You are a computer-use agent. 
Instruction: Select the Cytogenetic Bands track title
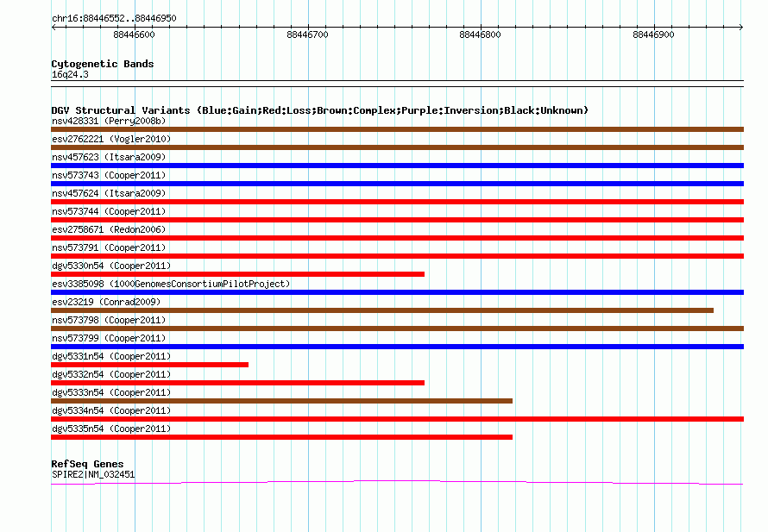pyautogui.click(x=103, y=64)
